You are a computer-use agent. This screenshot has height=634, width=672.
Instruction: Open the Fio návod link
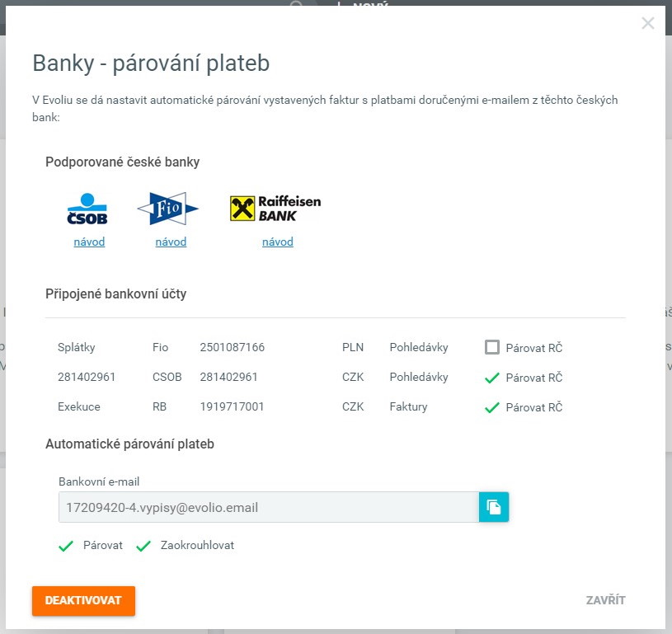coord(171,242)
